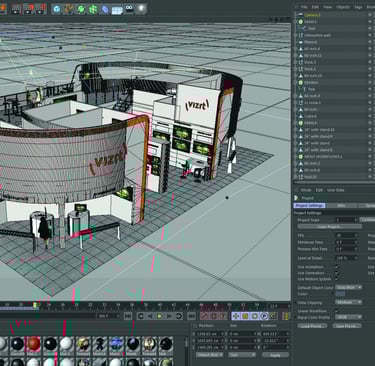Switch to the Info tab
Viewport: 375px width, 366px height.
click(x=341, y=206)
